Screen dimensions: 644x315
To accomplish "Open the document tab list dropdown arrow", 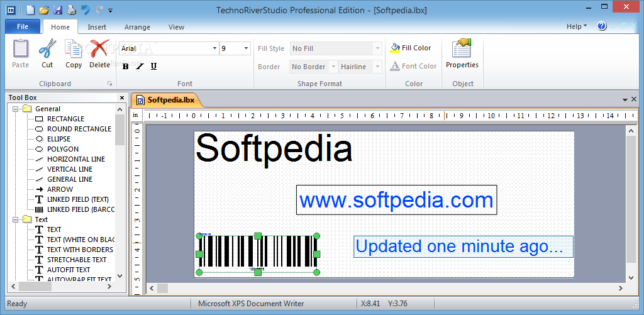I will click(x=625, y=100).
